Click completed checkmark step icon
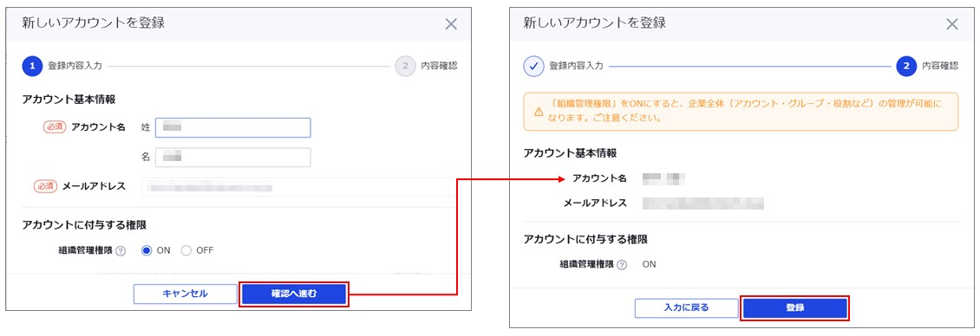 533,66
